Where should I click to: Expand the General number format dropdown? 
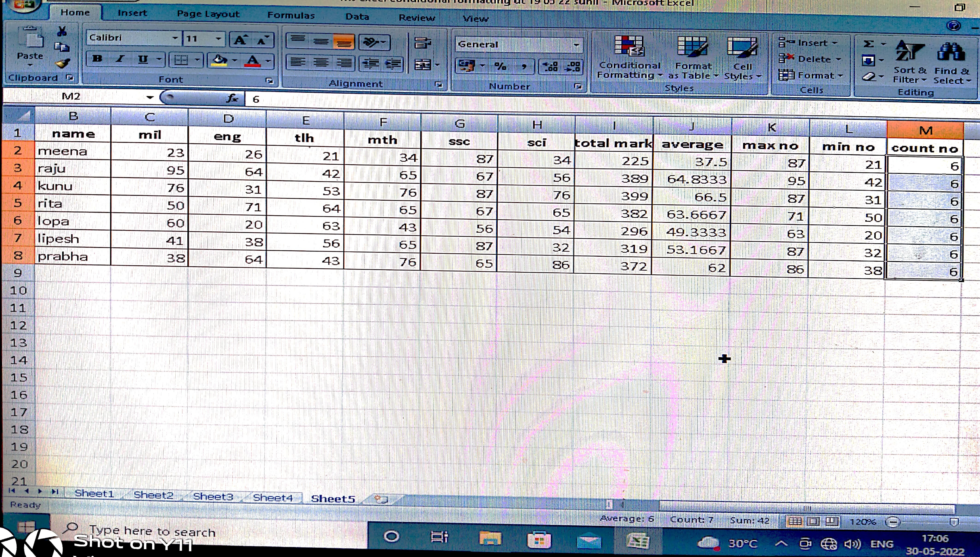click(576, 45)
